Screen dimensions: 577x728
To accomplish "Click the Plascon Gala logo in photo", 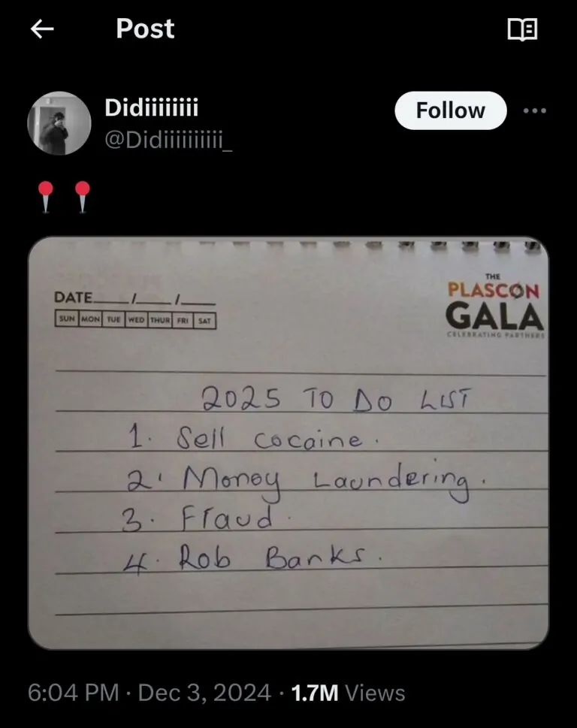I will pyautogui.click(x=495, y=306).
